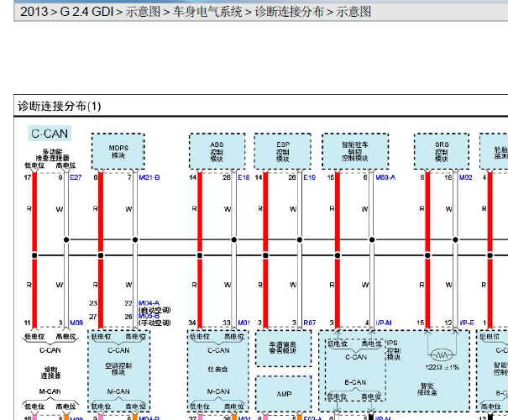
Task: Open the I/P-E connector label
Action: 467,323
